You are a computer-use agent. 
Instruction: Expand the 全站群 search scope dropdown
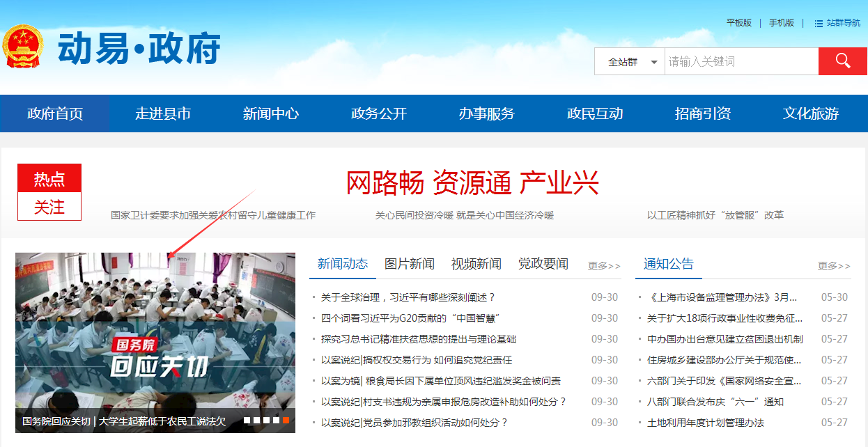pyautogui.click(x=633, y=62)
